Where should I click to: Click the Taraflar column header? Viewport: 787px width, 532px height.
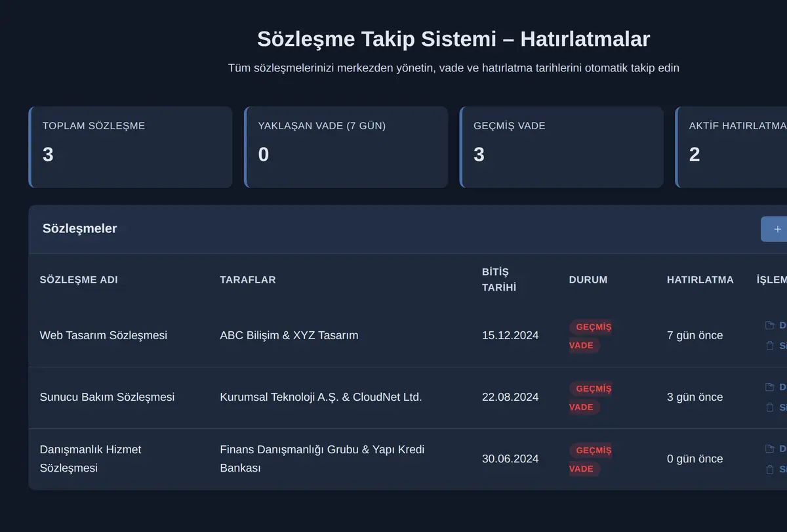tap(248, 279)
